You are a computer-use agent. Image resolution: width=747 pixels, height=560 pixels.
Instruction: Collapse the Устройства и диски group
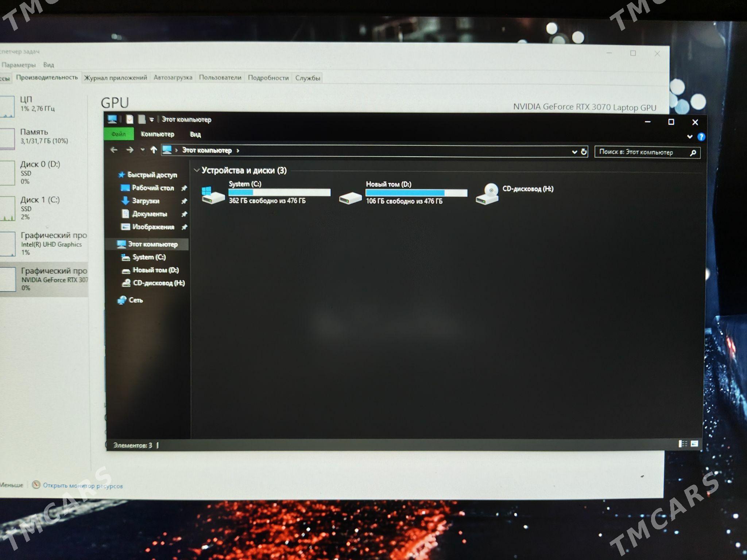point(197,170)
